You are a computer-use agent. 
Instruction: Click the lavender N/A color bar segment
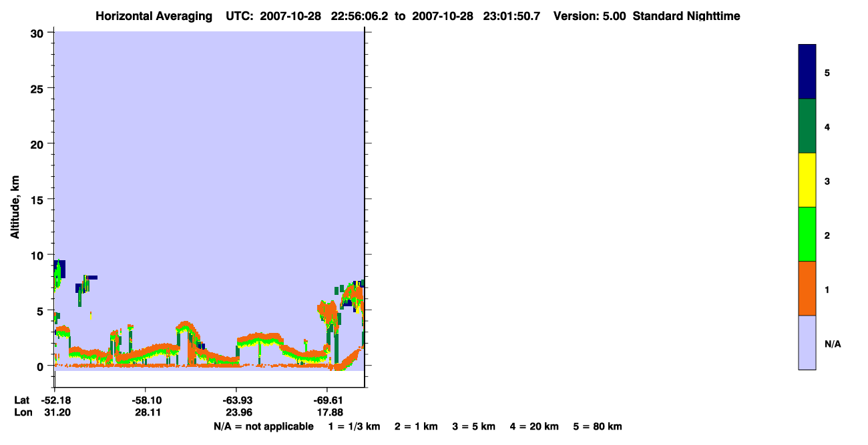(x=807, y=342)
